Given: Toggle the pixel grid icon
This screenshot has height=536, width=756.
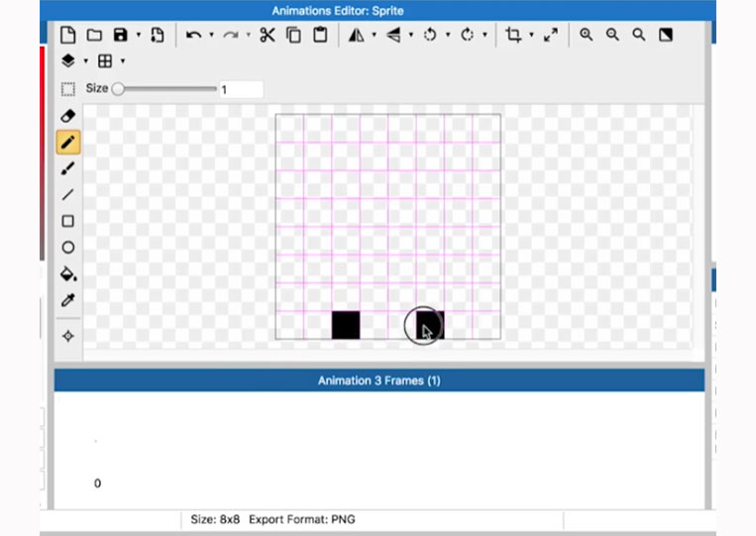Looking at the screenshot, I should (105, 60).
